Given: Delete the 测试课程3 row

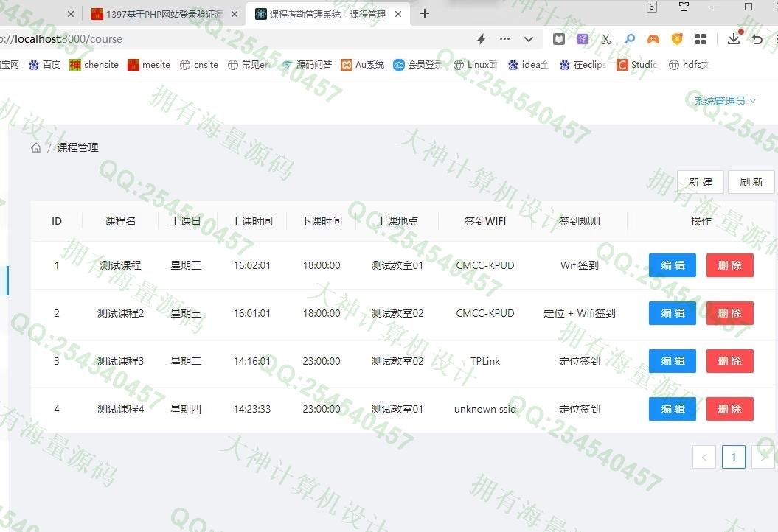Looking at the screenshot, I should 730,361.
